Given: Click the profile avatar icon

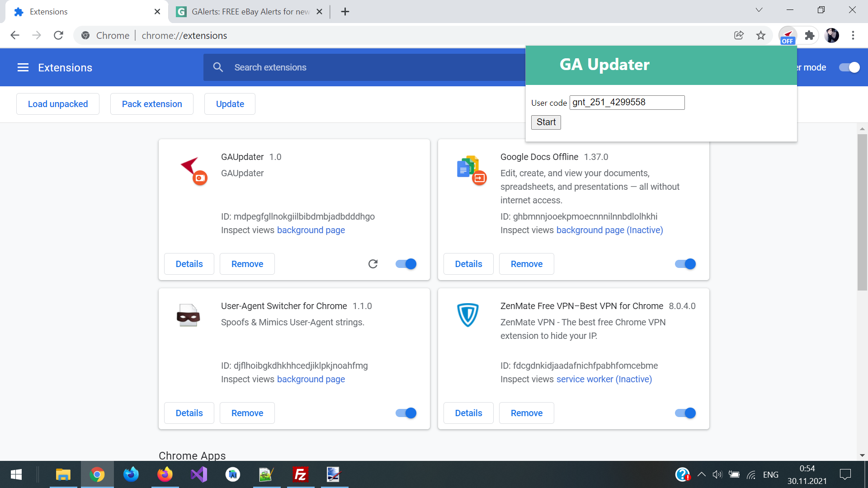Looking at the screenshot, I should [x=831, y=35].
